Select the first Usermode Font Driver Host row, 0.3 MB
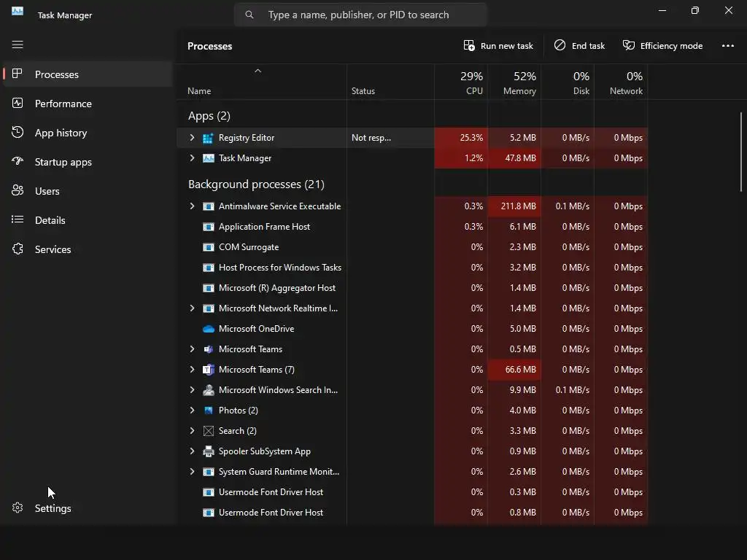 (412, 492)
